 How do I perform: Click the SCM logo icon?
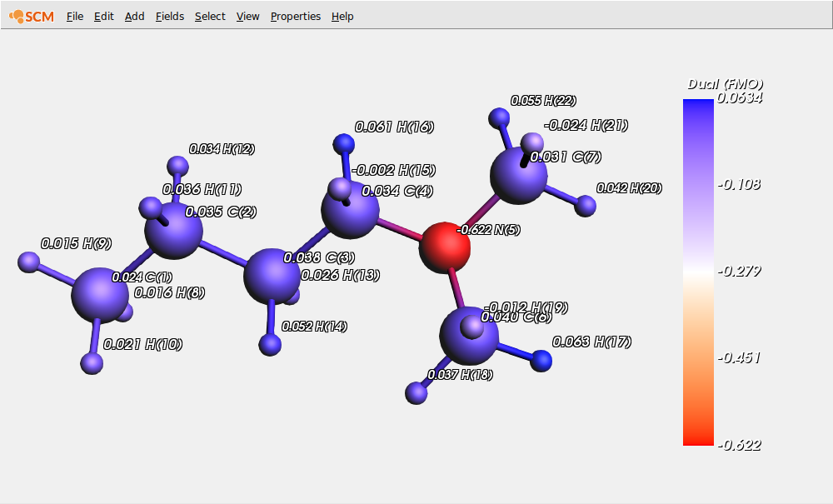click(x=18, y=16)
